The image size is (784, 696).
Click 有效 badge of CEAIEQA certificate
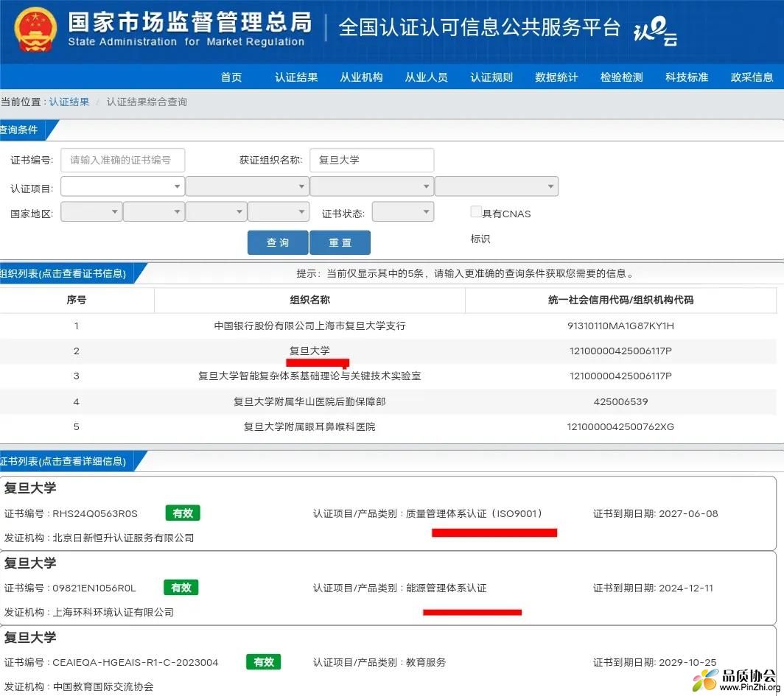click(x=264, y=662)
